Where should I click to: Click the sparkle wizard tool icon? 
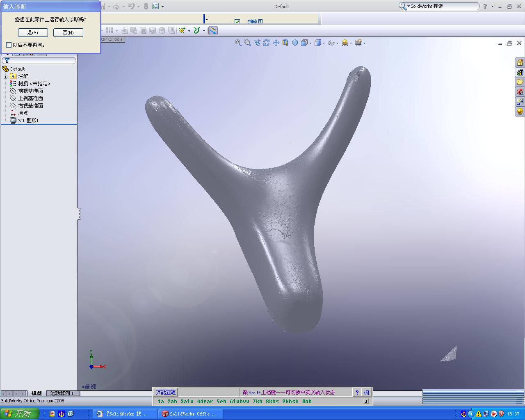coord(182,30)
